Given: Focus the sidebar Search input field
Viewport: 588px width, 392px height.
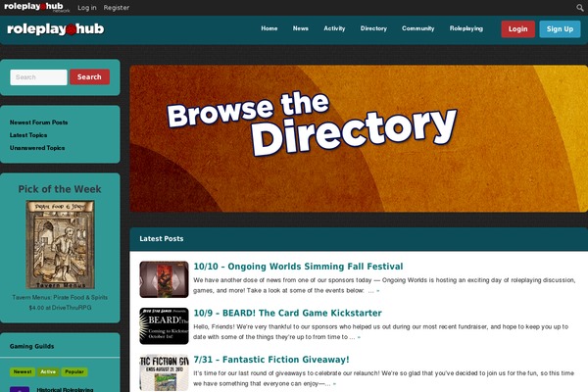Looking at the screenshot, I should (x=38, y=77).
